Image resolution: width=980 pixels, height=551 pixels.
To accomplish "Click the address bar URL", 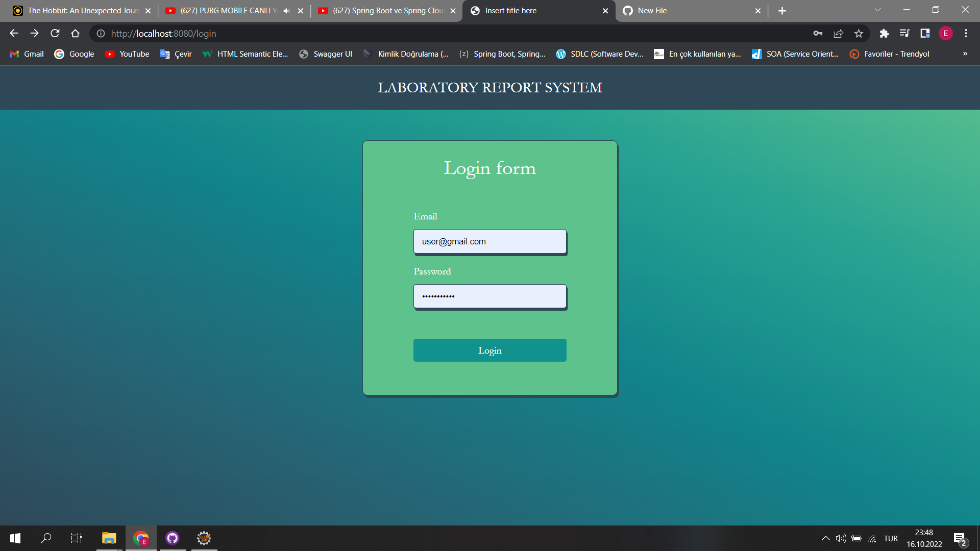I will tap(164, 33).
